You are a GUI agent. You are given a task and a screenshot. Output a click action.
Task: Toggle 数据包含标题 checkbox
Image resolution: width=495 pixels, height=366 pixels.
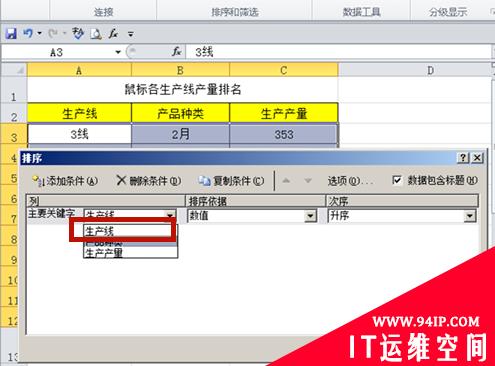(397, 180)
